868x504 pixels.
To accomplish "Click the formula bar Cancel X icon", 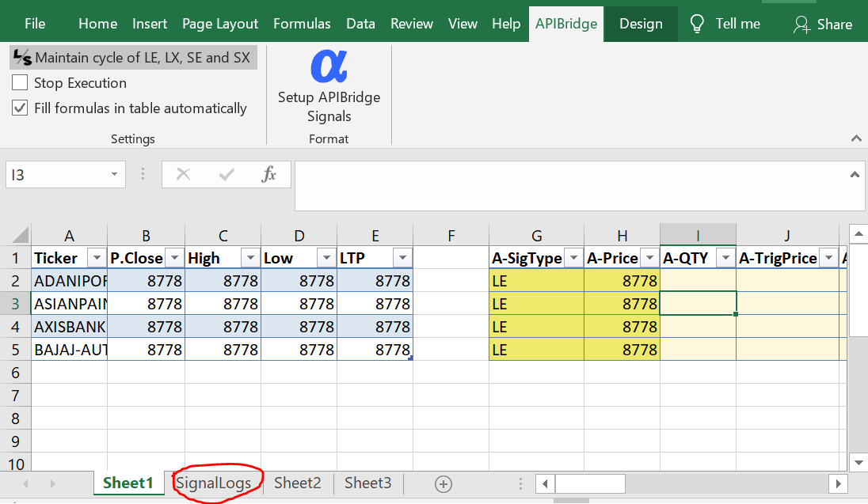I will click(183, 175).
